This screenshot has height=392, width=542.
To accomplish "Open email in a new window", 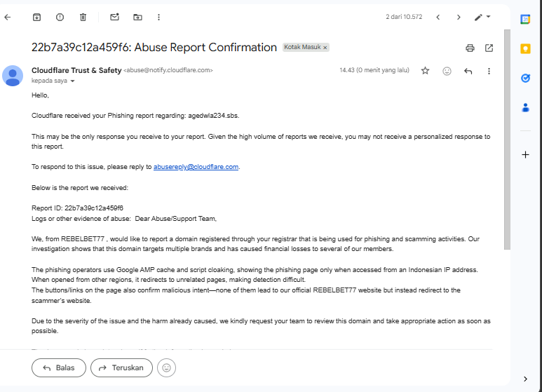I will (x=489, y=48).
